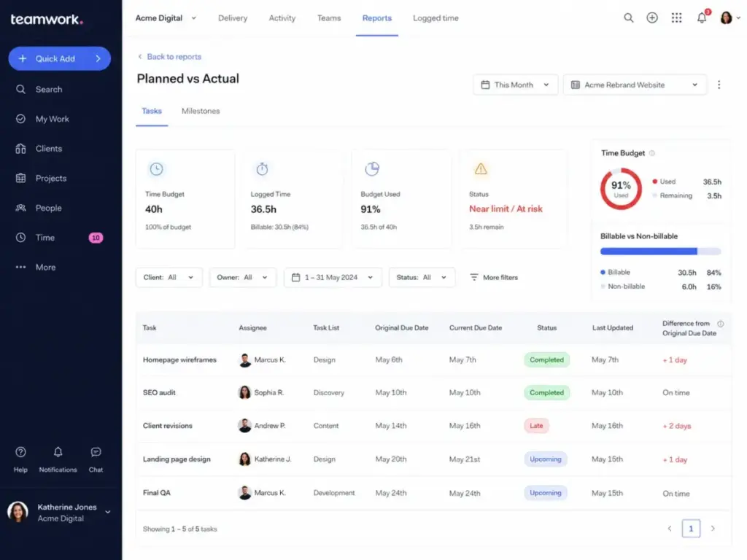Click the Time Budget clock icon card
This screenshot has height=560, width=747.
(156, 169)
